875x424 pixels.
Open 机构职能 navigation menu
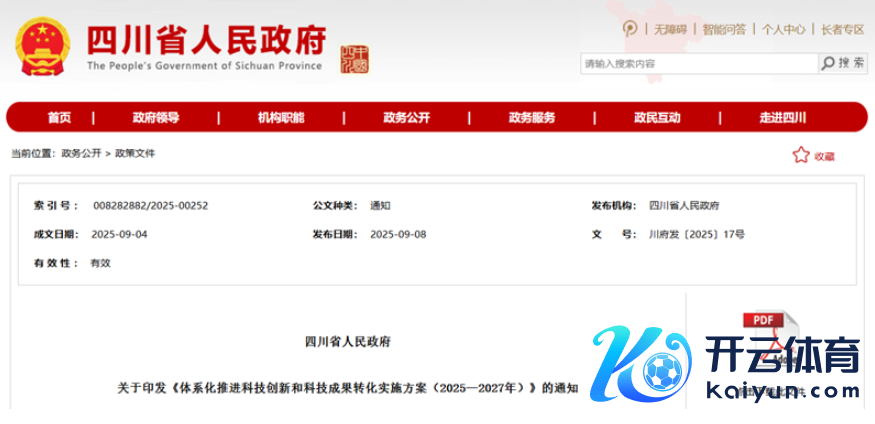(281, 117)
